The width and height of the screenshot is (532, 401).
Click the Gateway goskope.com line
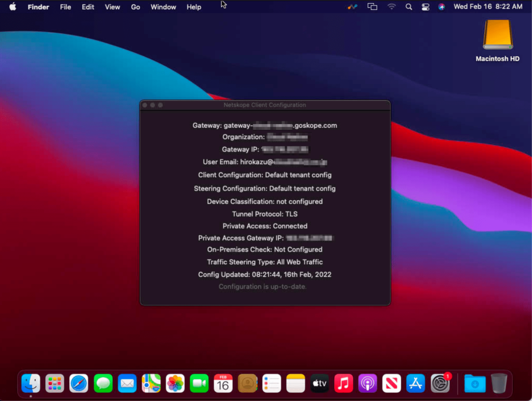coord(264,126)
